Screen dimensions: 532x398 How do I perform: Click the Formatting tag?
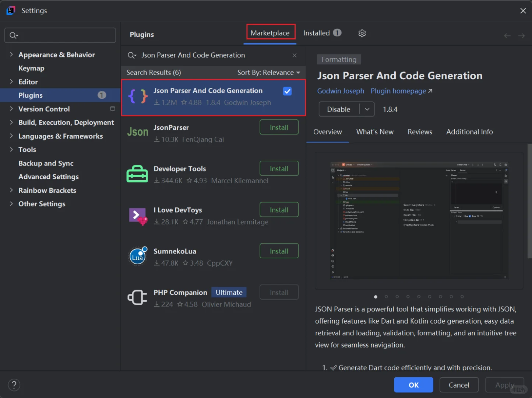point(339,59)
